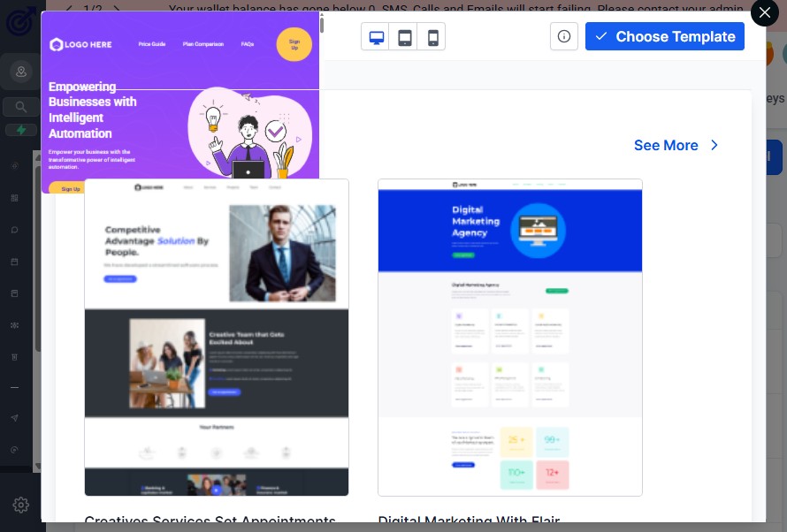Screen dimensions: 787x532
Task: Open the location pin switcher in sidebar
Action: 21,72
